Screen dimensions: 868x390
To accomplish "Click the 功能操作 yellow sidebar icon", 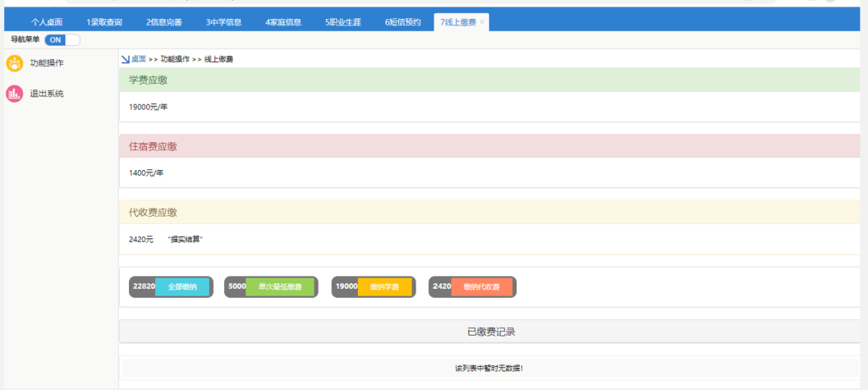I will 15,63.
